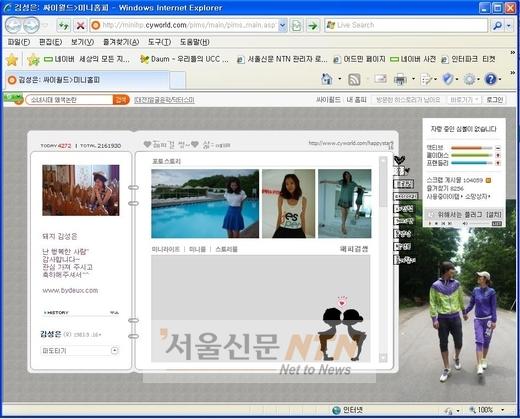Viewport: 520px width, 419px height.
Task: Click the Print icon in the command bar
Action: 400,79
